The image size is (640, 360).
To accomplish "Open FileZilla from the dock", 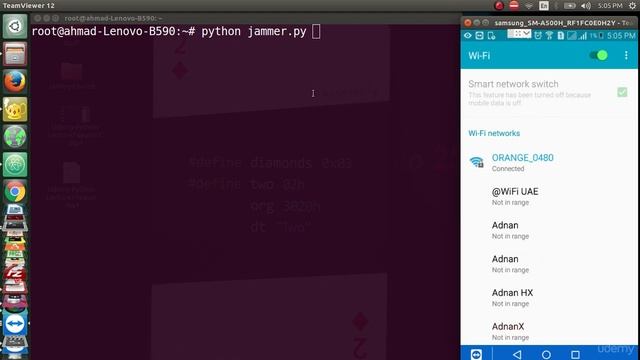I will click(x=15, y=273).
